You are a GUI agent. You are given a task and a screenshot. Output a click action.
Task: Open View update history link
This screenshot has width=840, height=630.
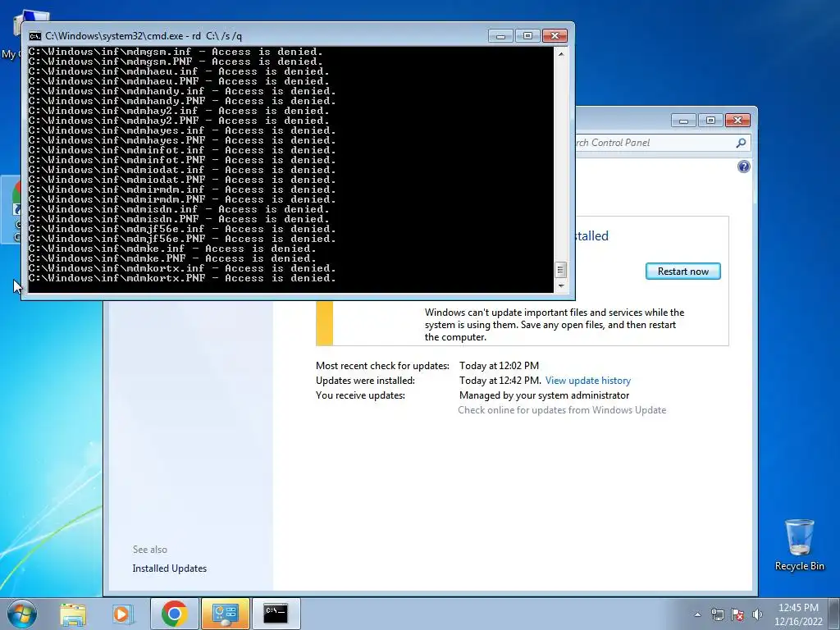coord(587,381)
